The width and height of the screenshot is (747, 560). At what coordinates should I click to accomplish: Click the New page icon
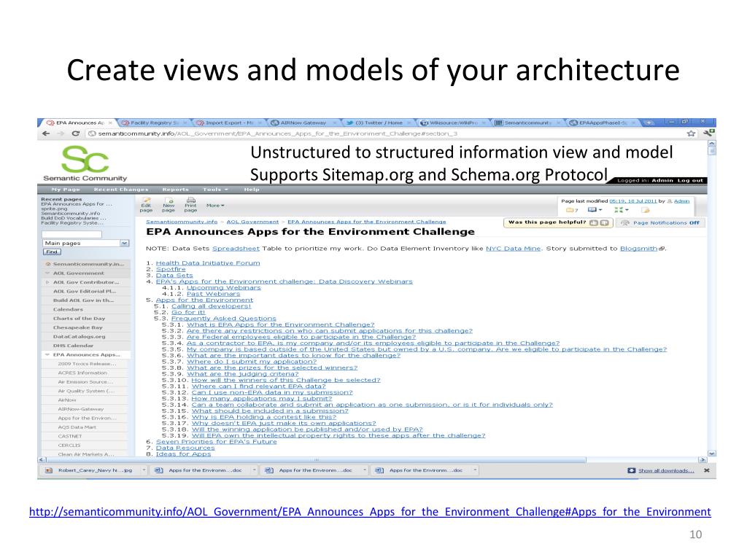click(x=169, y=205)
